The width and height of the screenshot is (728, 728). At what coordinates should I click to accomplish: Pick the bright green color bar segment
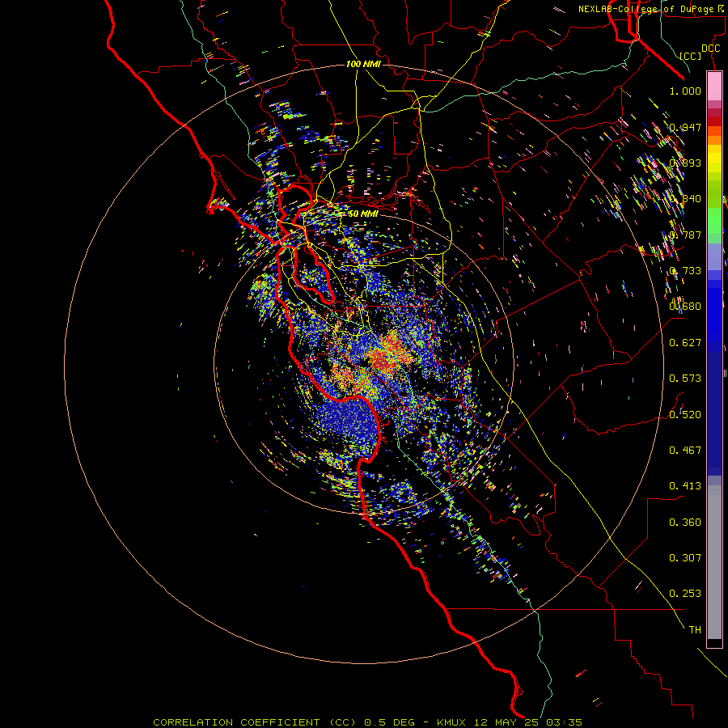pos(714,221)
